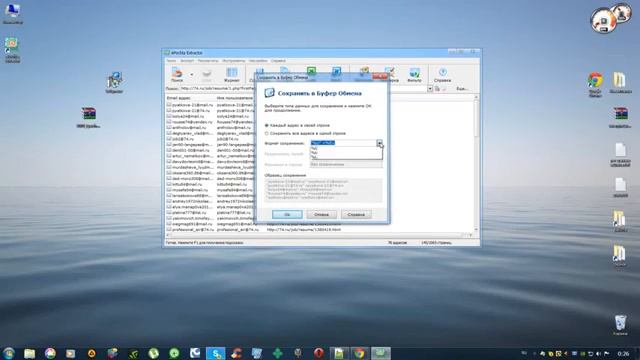The image size is (640, 360).
Task: Click the small copy icon beside address bar
Action: click(437, 89)
